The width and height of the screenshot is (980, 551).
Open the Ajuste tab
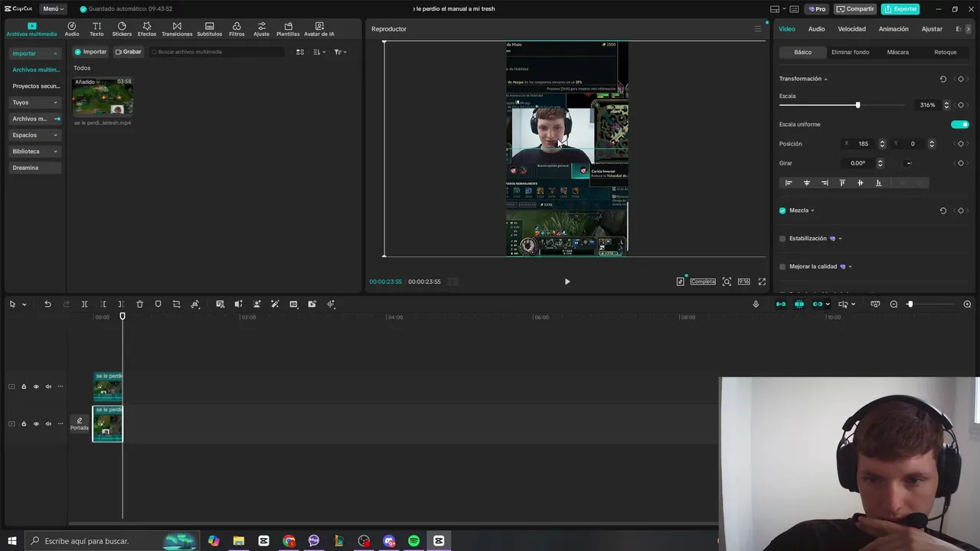coord(261,29)
